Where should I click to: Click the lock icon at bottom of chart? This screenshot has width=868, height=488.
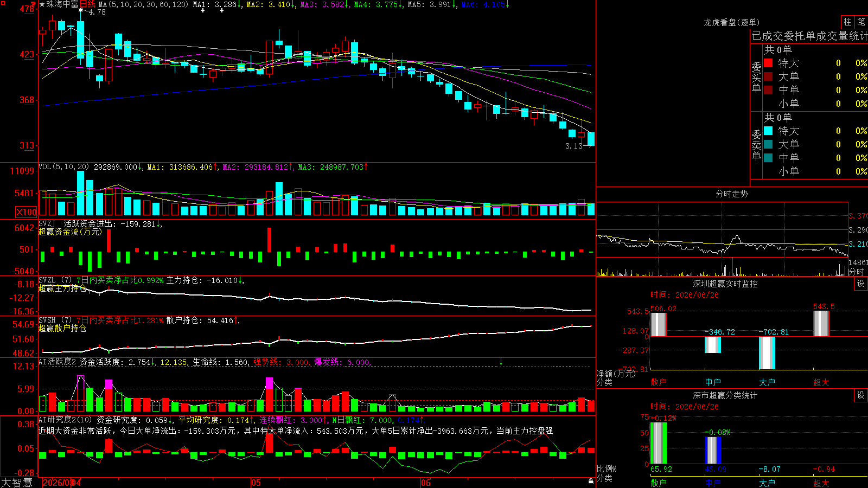[x=591, y=481]
